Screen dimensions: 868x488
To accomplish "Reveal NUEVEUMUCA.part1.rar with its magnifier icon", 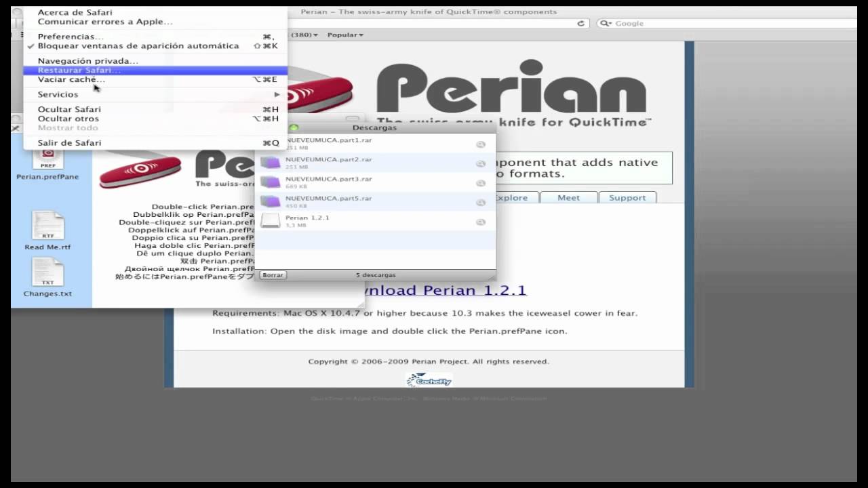I will pos(481,144).
